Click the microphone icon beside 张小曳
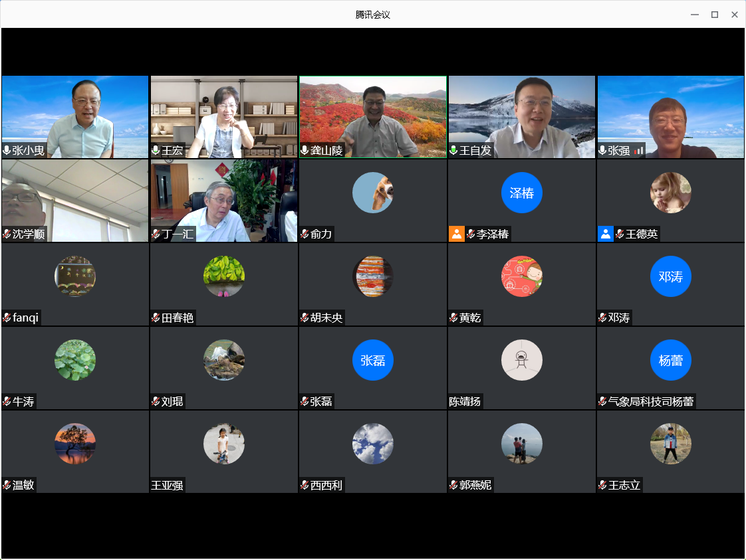The image size is (746, 560). pyautogui.click(x=7, y=151)
